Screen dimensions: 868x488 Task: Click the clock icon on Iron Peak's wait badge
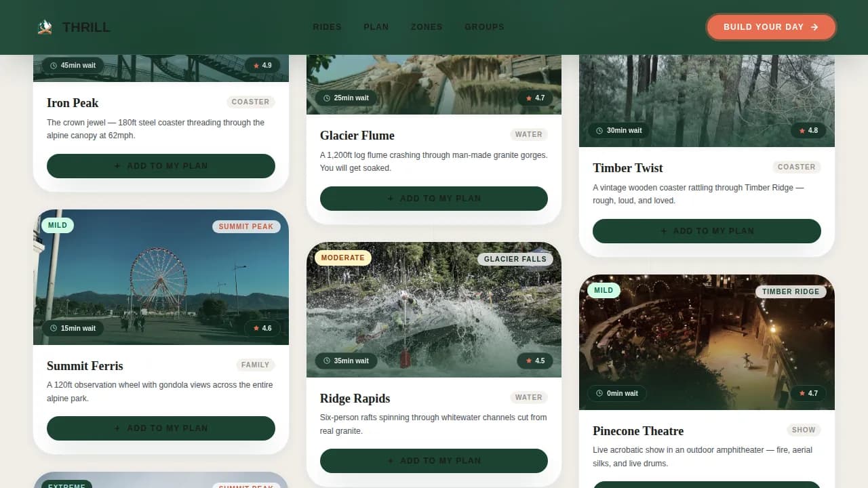[x=54, y=65]
